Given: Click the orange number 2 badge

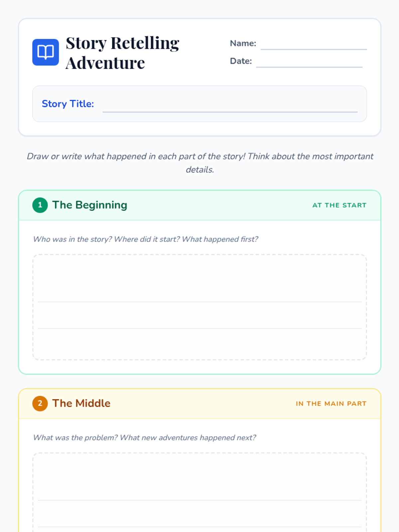Looking at the screenshot, I should point(40,403).
